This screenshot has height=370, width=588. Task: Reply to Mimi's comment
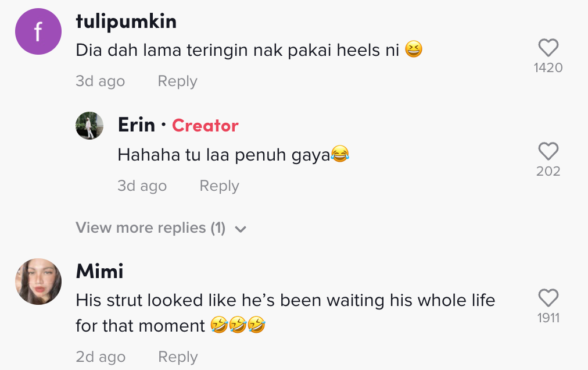[177, 357]
